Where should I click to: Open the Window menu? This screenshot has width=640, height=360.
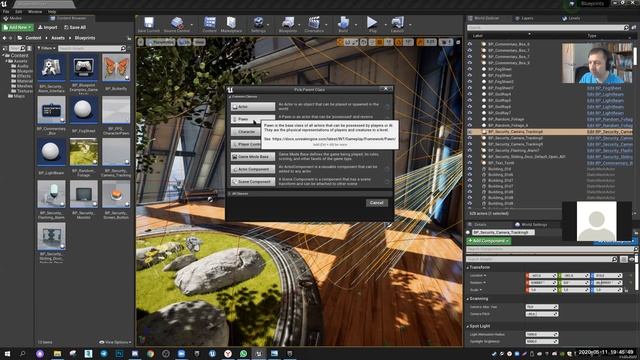coord(35,11)
